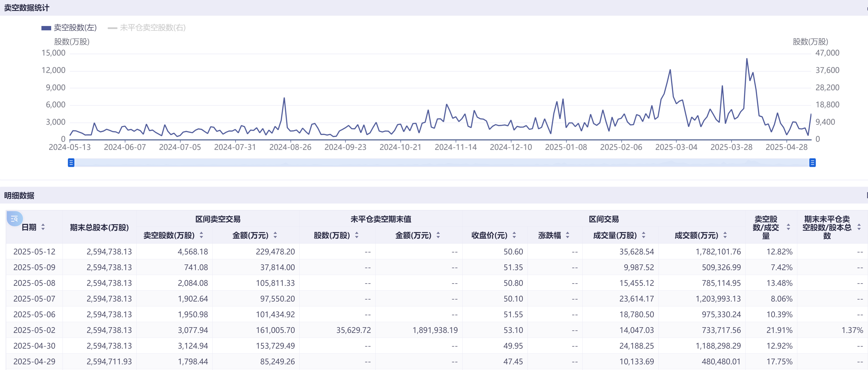This screenshot has width=868, height=370.
Task: Sort by 未平仓 股数(万股) column
Action: 356,235
